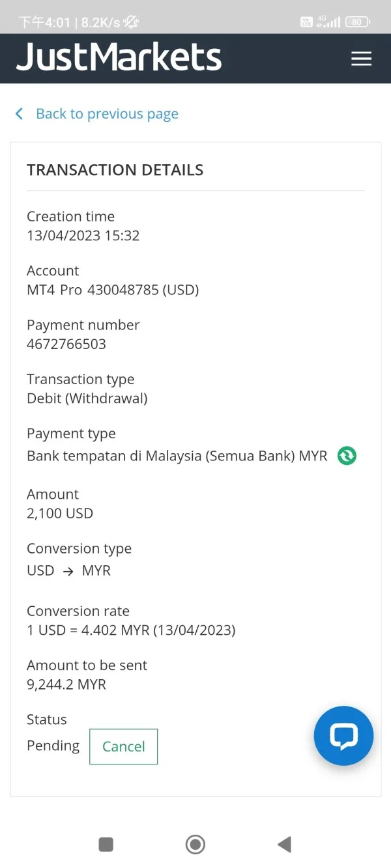Cancel the pending withdrawal

point(123,746)
